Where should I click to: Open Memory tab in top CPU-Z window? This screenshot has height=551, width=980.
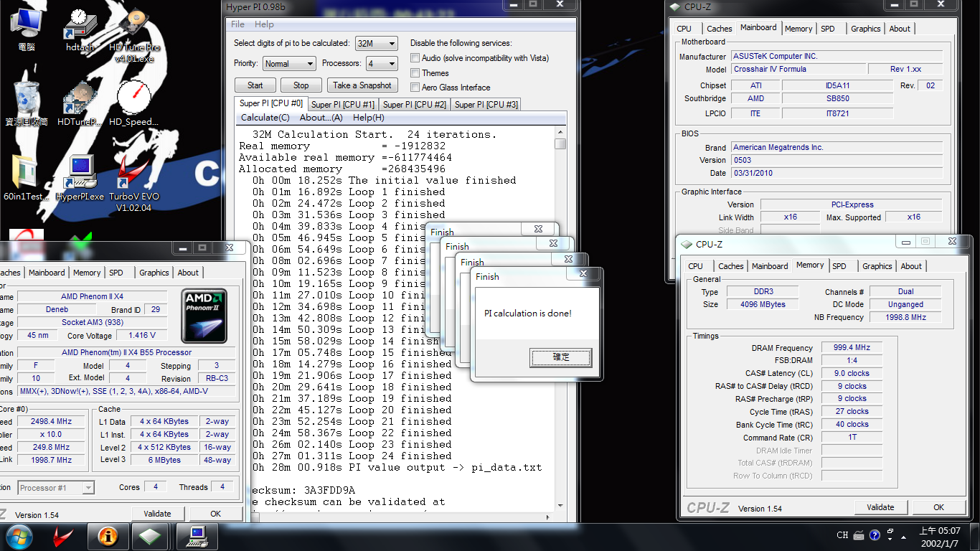798,29
